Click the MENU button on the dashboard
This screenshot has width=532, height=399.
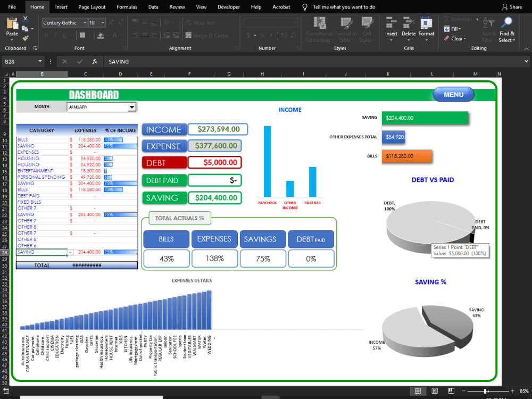click(x=453, y=94)
